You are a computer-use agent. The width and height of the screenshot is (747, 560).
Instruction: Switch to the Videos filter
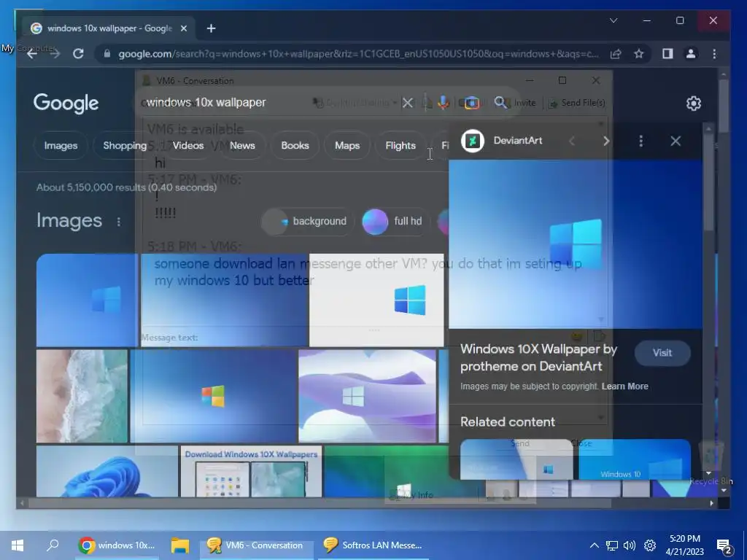pyautogui.click(x=187, y=146)
